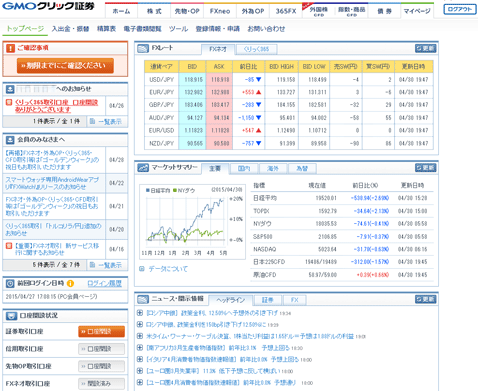Open the ログイン履歴 link
The width and height of the screenshot is (478, 391).
(104, 283)
